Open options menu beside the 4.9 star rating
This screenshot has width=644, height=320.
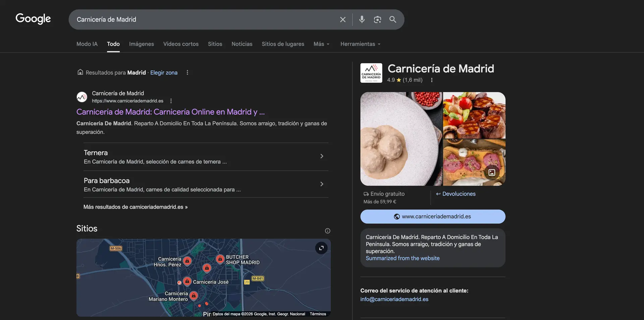[432, 80]
